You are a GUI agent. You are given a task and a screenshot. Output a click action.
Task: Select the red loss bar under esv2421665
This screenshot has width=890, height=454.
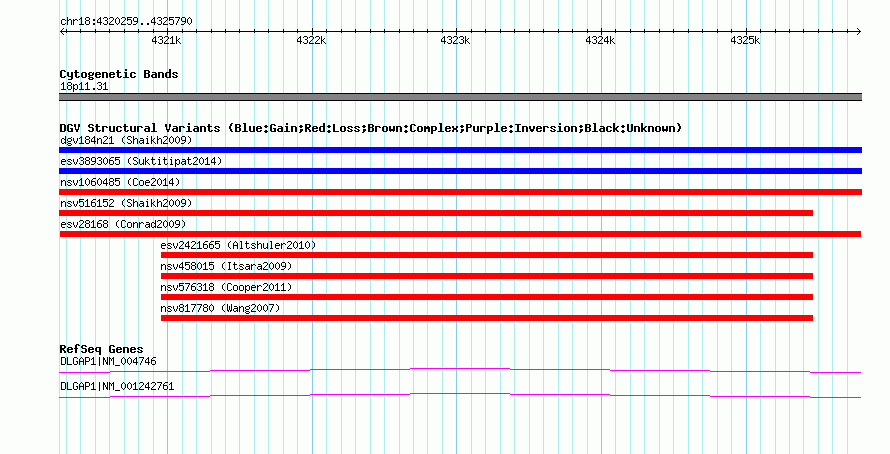click(487, 255)
